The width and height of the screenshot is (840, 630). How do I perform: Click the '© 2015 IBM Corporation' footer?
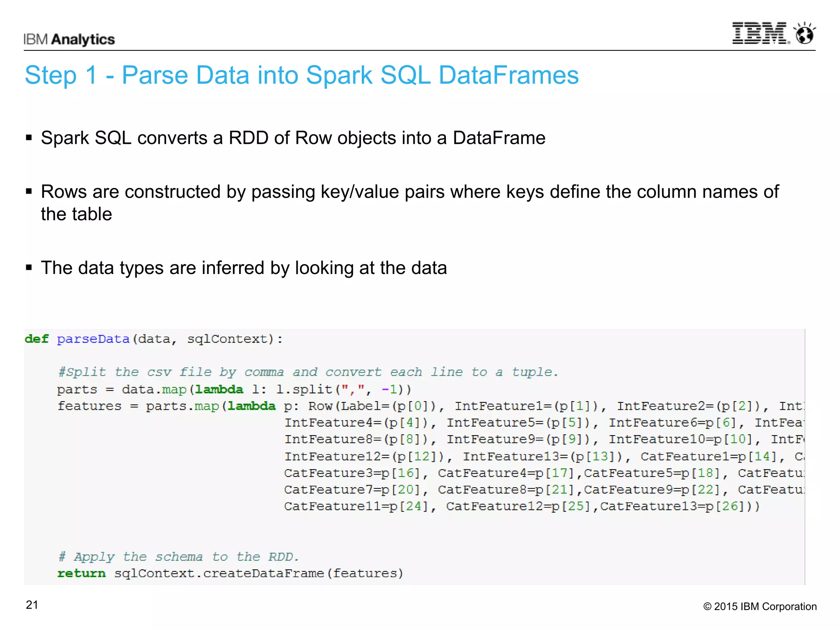tap(760, 607)
